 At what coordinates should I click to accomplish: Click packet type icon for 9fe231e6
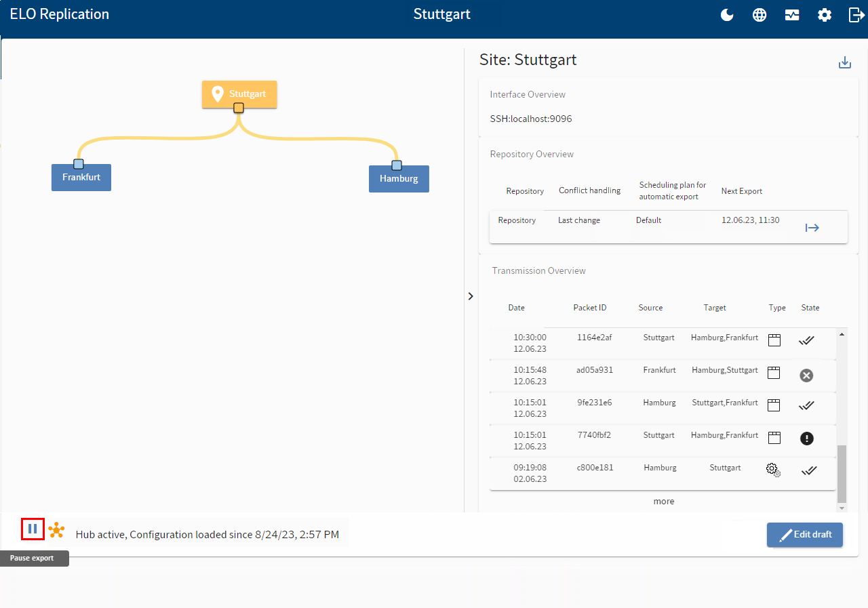click(x=774, y=405)
